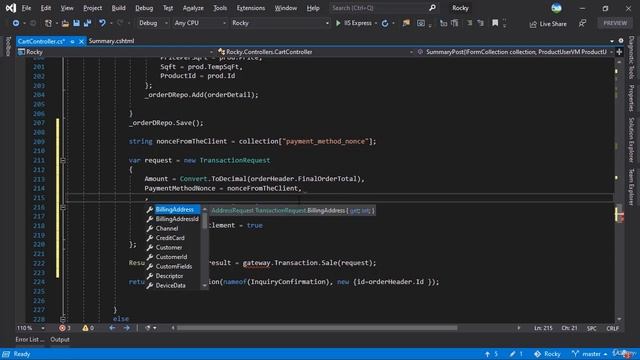Click the user account avatar icon
Viewport: 640px width, 360px height.
556,8
